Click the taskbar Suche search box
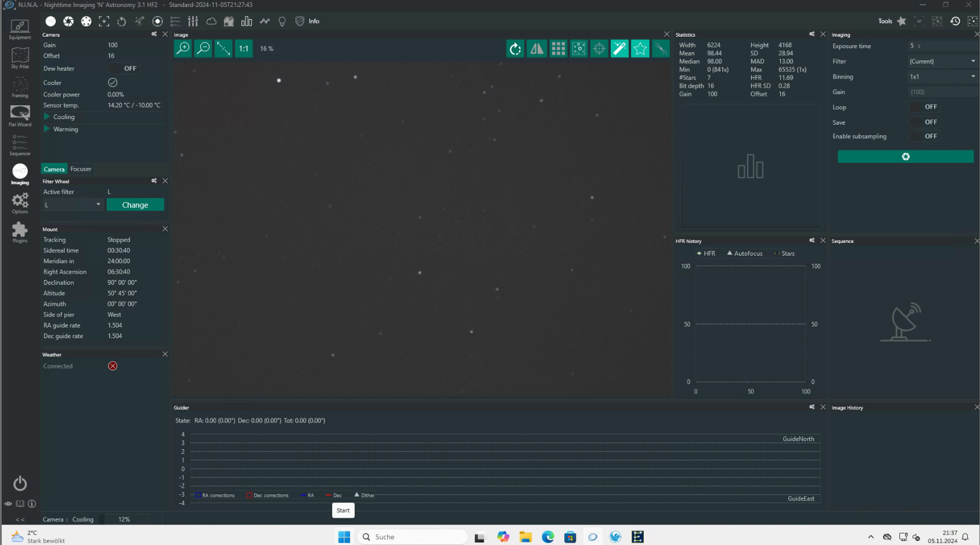Viewport: 980px width, 545px height. coord(412,537)
